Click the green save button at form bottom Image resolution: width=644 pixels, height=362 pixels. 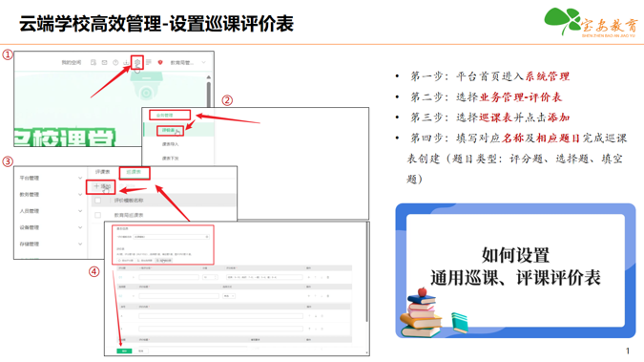[124, 351]
